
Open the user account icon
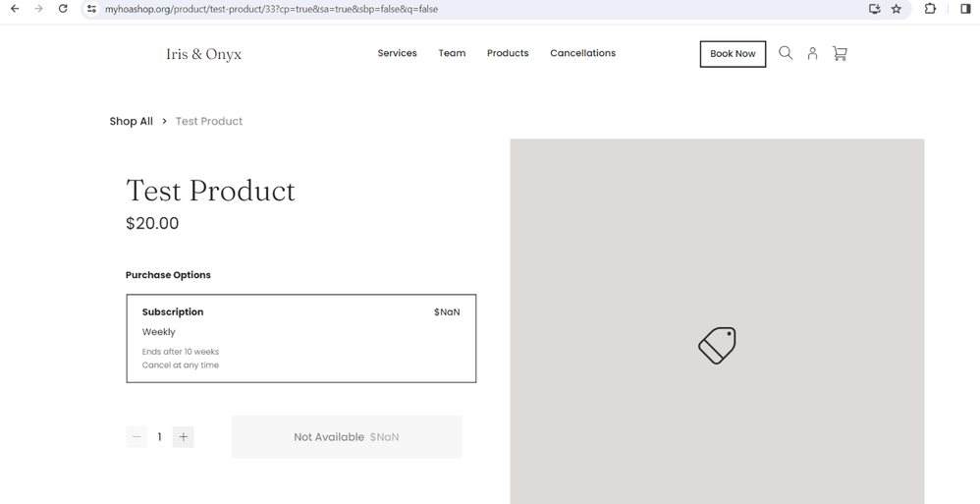[812, 54]
